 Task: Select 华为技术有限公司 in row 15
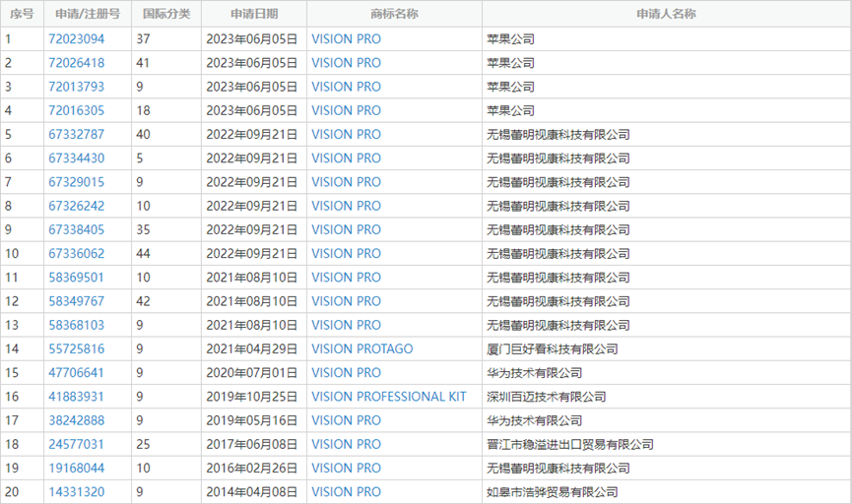534,373
